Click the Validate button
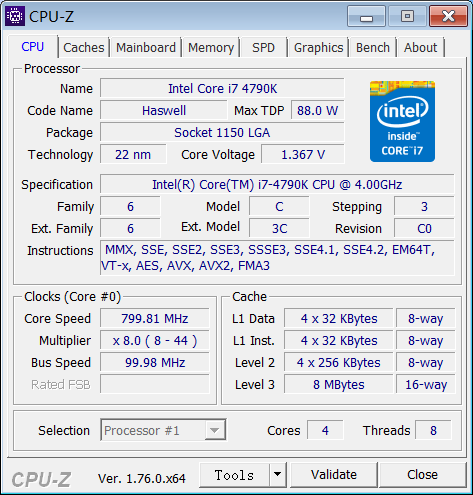The image size is (473, 495). click(x=334, y=474)
